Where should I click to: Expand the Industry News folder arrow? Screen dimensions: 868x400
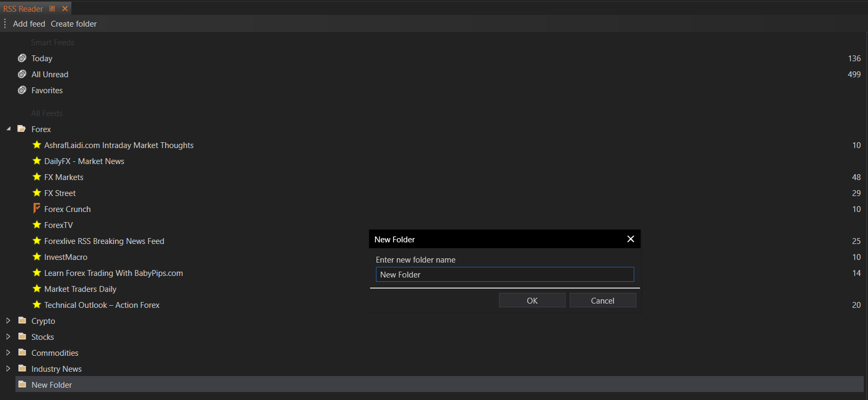(x=8, y=369)
